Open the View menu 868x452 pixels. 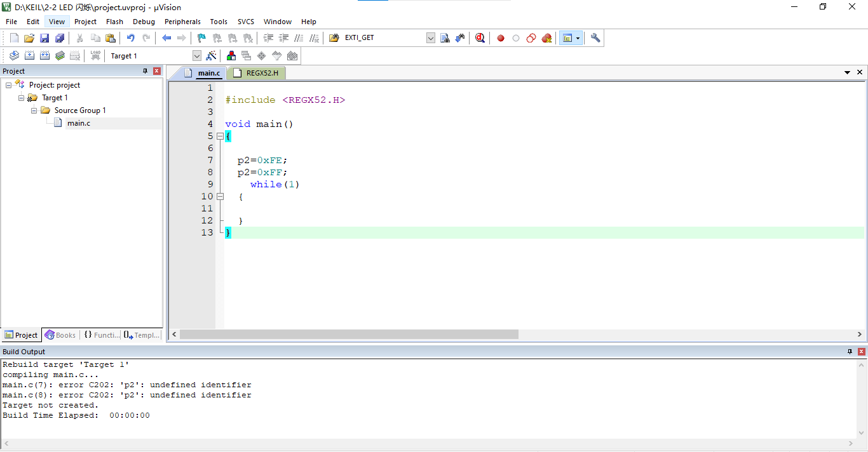pos(57,22)
